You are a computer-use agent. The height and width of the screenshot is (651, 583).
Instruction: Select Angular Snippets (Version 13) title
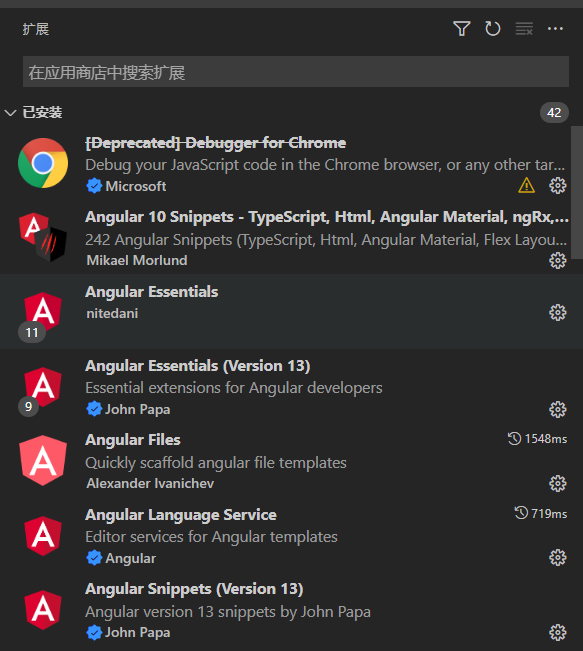194,589
